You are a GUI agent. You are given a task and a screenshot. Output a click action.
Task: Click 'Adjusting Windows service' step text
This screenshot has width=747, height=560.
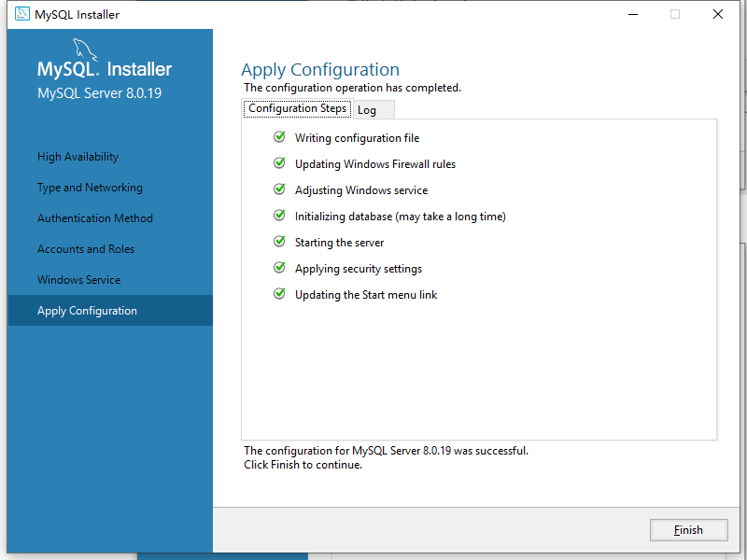point(361,190)
